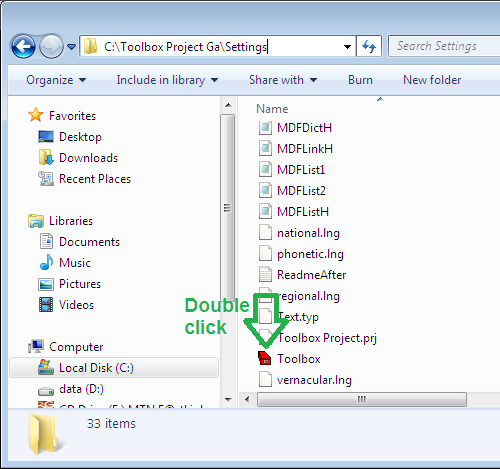Click the Burn toolbar button

(360, 80)
